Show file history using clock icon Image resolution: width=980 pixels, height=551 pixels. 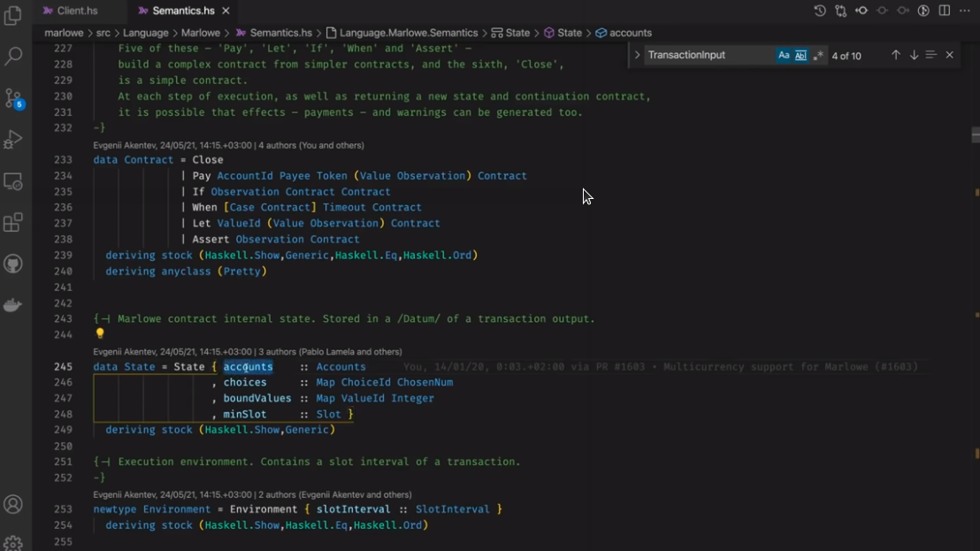pos(820,11)
